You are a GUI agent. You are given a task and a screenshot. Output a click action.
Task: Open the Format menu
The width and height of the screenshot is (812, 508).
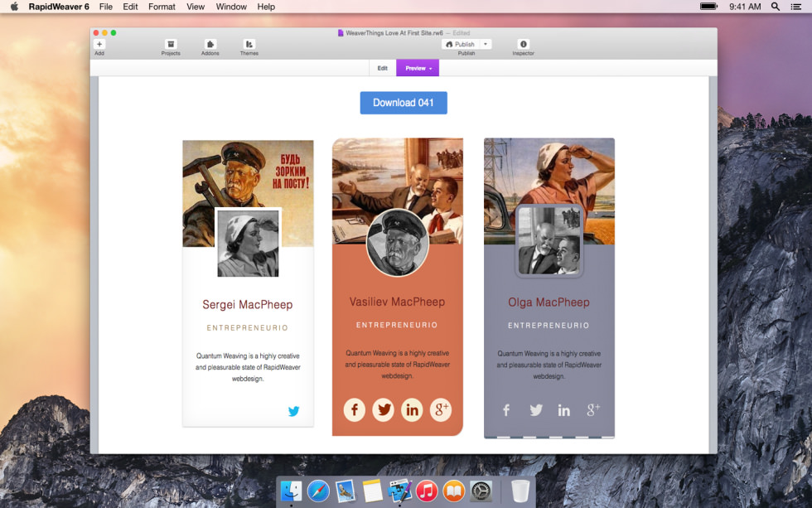pyautogui.click(x=162, y=7)
